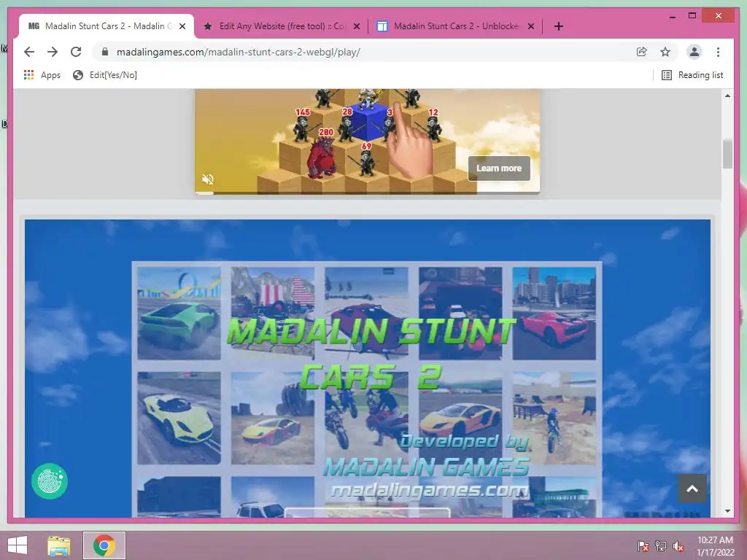747x560 pixels.
Task: Click Learn more on the ad
Action: pyautogui.click(x=499, y=168)
